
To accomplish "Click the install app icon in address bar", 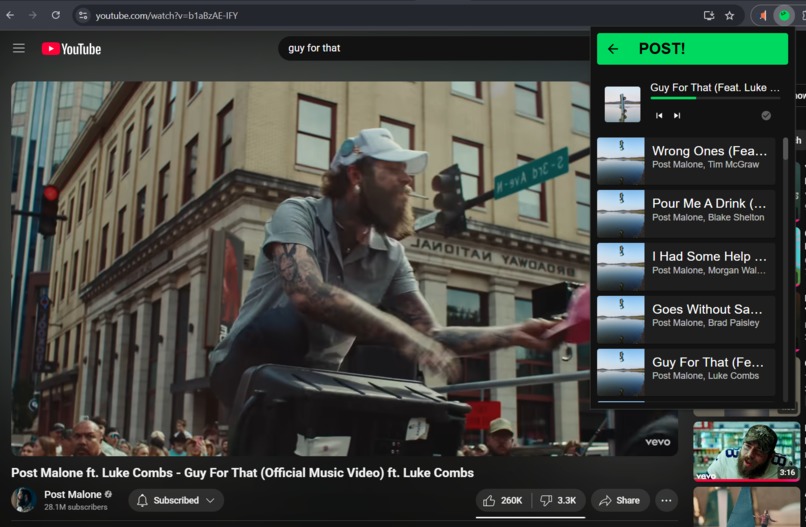I will point(709,16).
